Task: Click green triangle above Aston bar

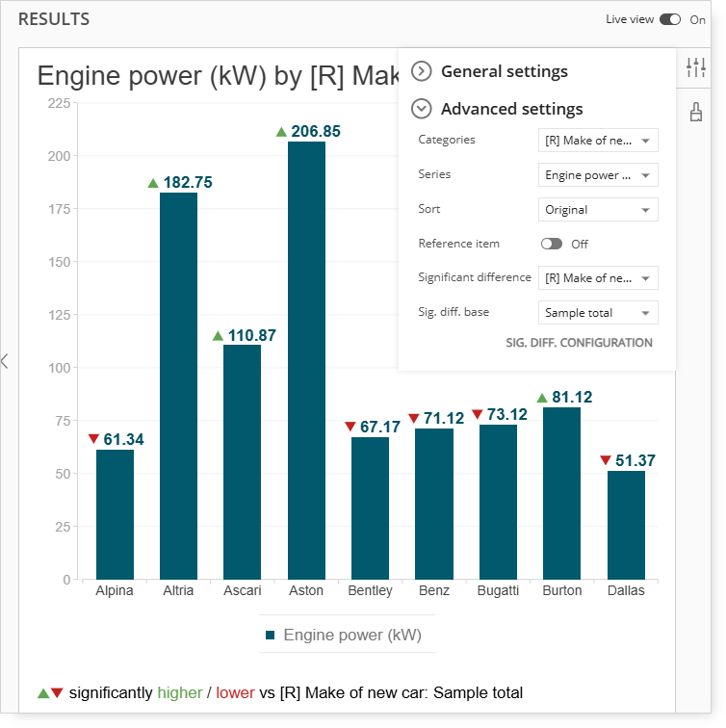Action: pos(281,132)
